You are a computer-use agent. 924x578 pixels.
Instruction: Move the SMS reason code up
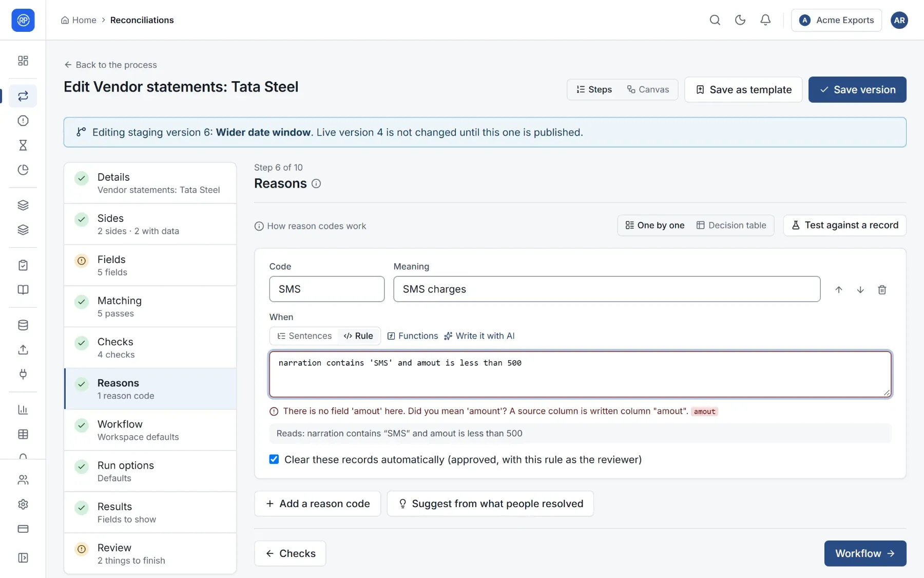pos(839,290)
